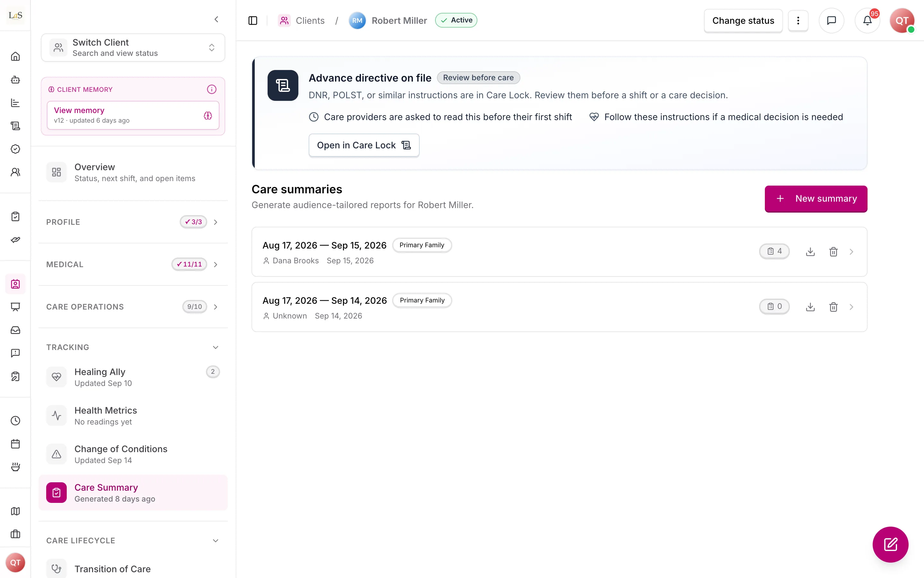Viewport: 924px width, 578px height.
Task: Open the inbox tray icon in left rail
Action: (x=15, y=330)
